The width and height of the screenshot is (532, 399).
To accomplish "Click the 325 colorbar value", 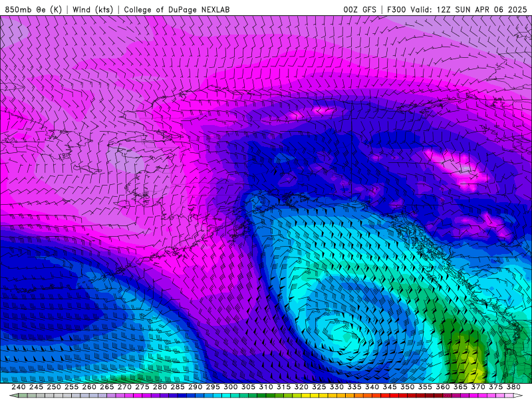I will pyautogui.click(x=319, y=387).
